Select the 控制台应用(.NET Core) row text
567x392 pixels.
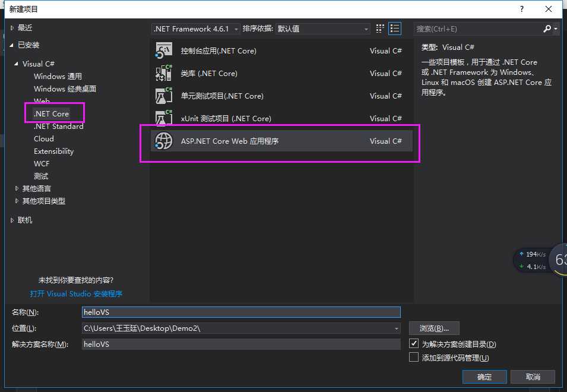pyautogui.click(x=218, y=51)
